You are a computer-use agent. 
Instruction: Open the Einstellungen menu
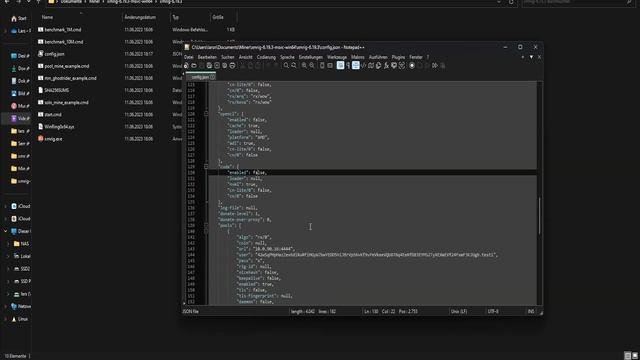[311, 57]
